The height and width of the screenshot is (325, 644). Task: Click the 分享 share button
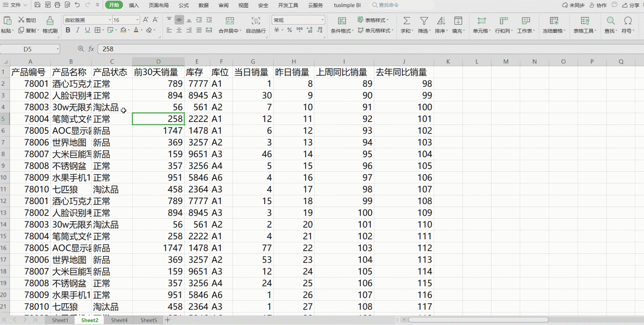[x=630, y=5]
